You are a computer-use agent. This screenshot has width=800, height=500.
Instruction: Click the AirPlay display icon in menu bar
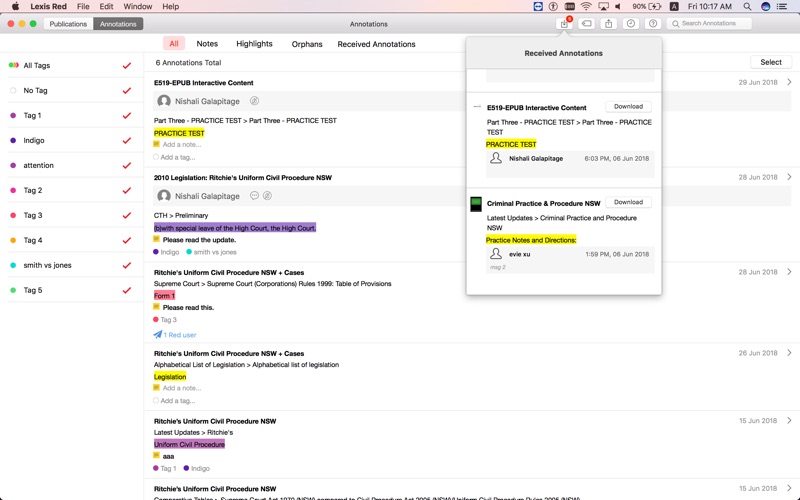pyautogui.click(x=604, y=7)
